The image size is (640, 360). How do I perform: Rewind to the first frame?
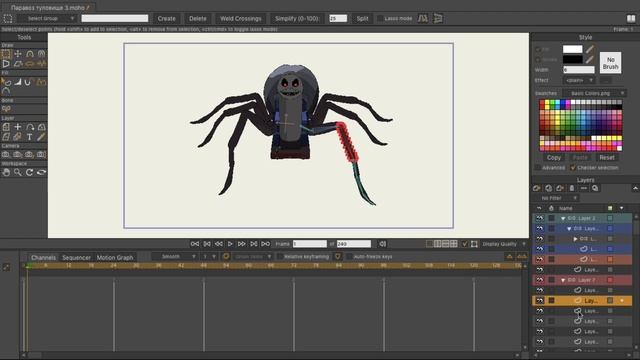pos(195,244)
